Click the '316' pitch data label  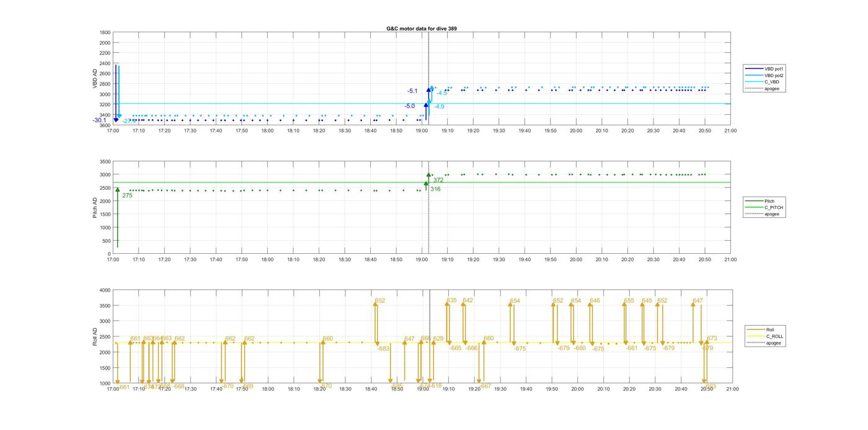tap(435, 189)
